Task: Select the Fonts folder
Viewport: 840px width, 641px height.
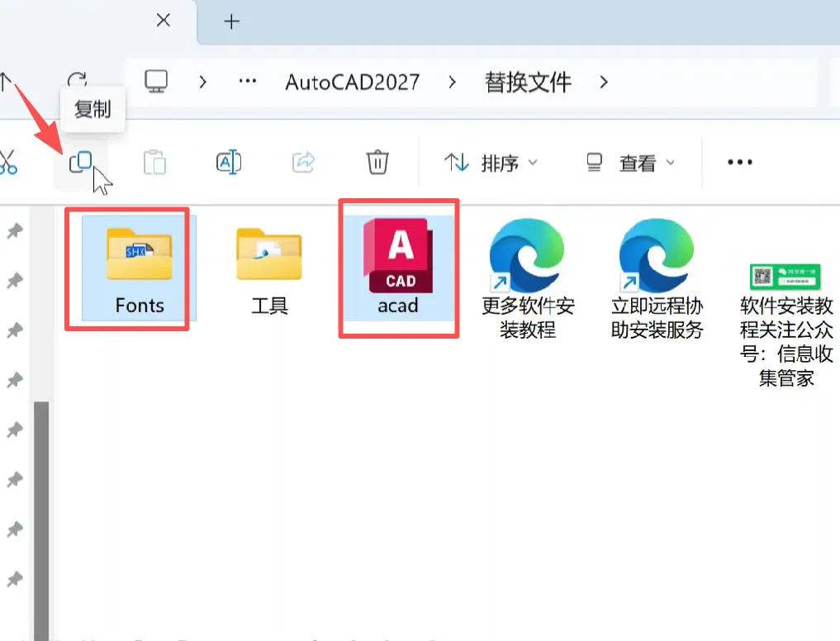Action: click(139, 268)
